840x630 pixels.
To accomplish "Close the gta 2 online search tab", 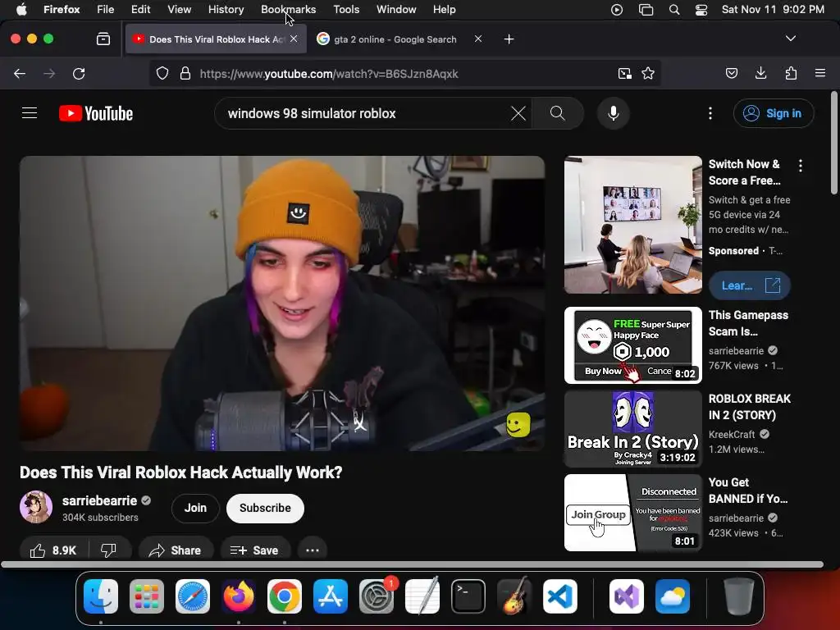I will click(x=478, y=39).
